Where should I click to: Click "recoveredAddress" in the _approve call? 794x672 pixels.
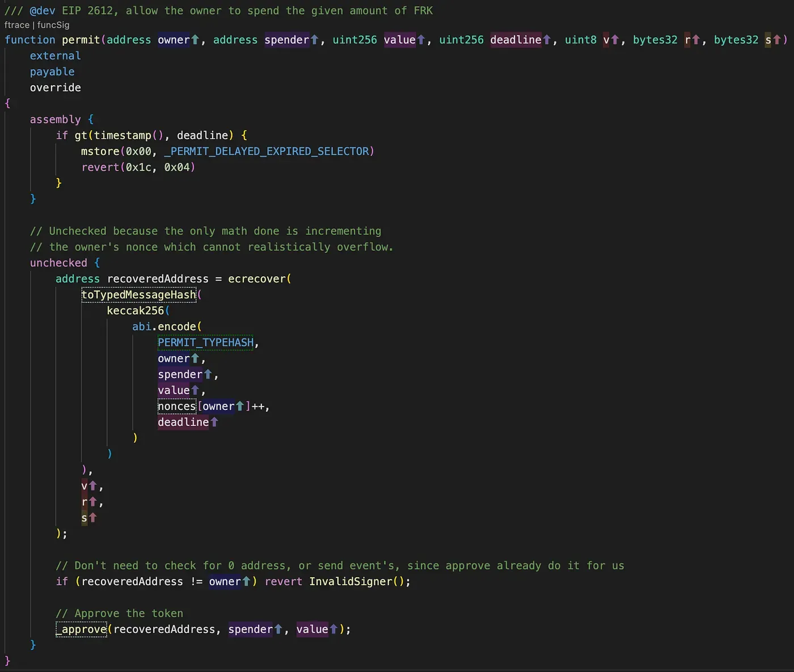[x=164, y=629]
